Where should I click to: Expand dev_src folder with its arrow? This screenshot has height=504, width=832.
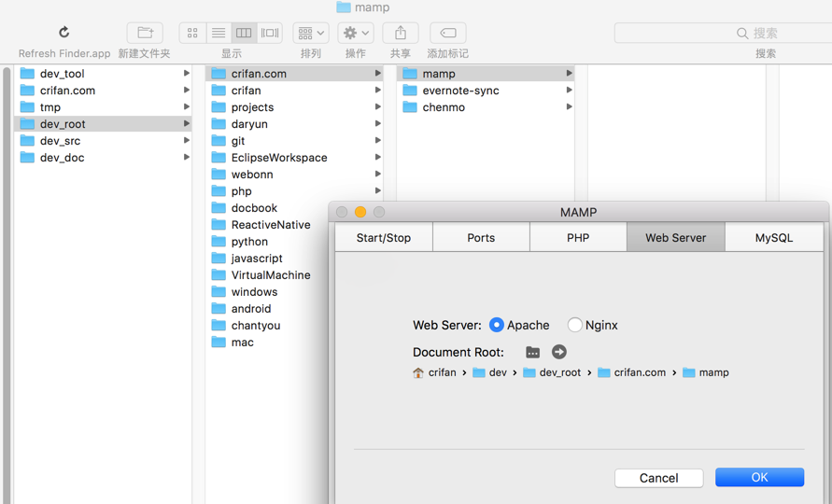click(186, 141)
